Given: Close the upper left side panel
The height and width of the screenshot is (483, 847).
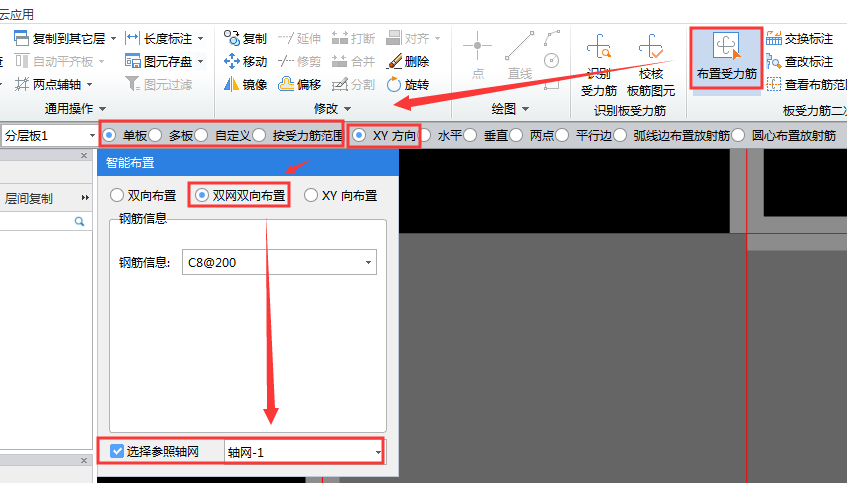Looking at the screenshot, I should [x=84, y=156].
